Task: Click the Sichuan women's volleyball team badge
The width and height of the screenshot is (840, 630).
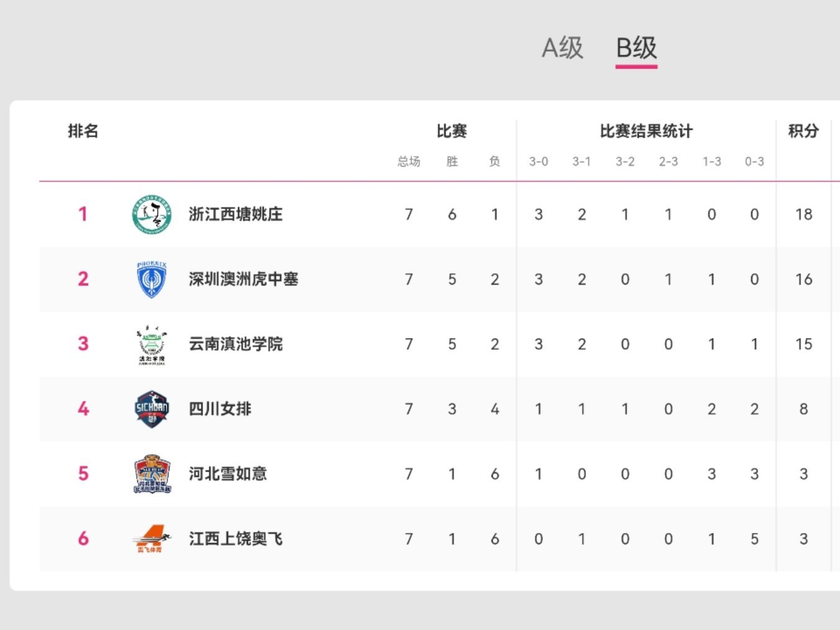Action: 151,409
